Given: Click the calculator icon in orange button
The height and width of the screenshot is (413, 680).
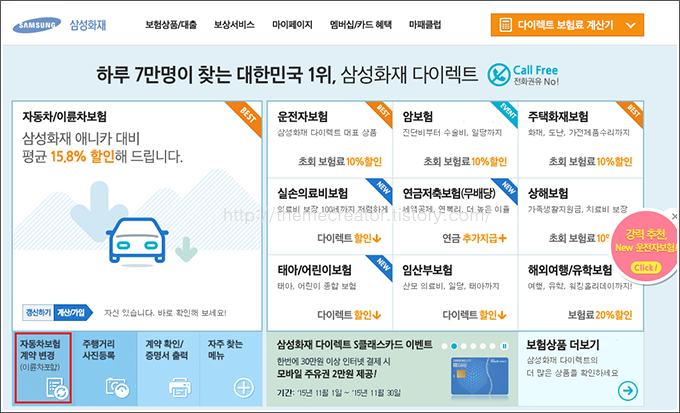Looking at the screenshot, I should 506,25.
